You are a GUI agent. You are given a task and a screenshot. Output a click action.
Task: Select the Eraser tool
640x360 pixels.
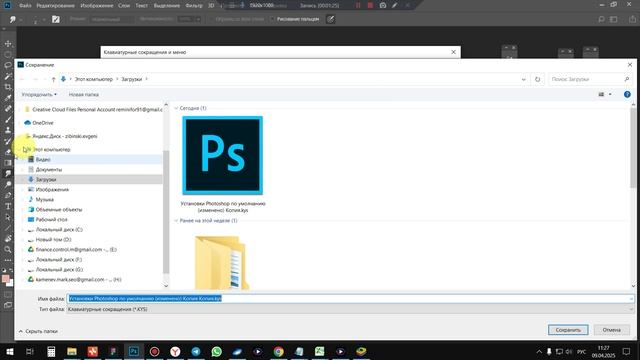point(8,152)
